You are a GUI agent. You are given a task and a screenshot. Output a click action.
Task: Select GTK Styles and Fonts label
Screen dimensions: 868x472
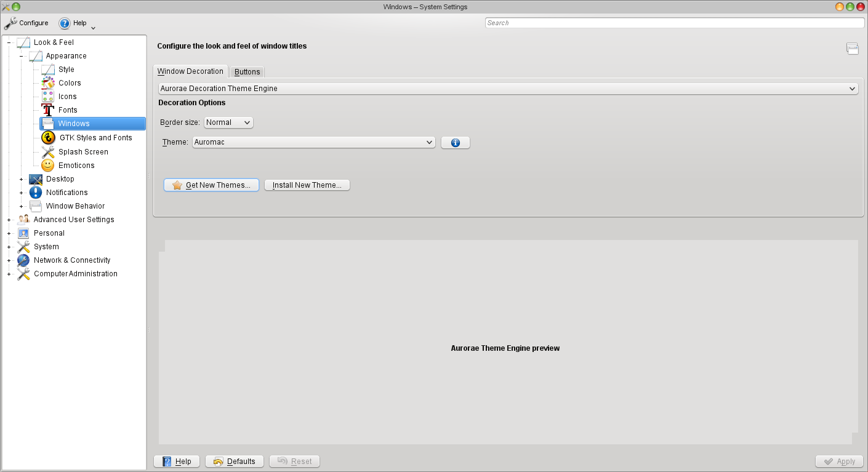[x=96, y=138]
